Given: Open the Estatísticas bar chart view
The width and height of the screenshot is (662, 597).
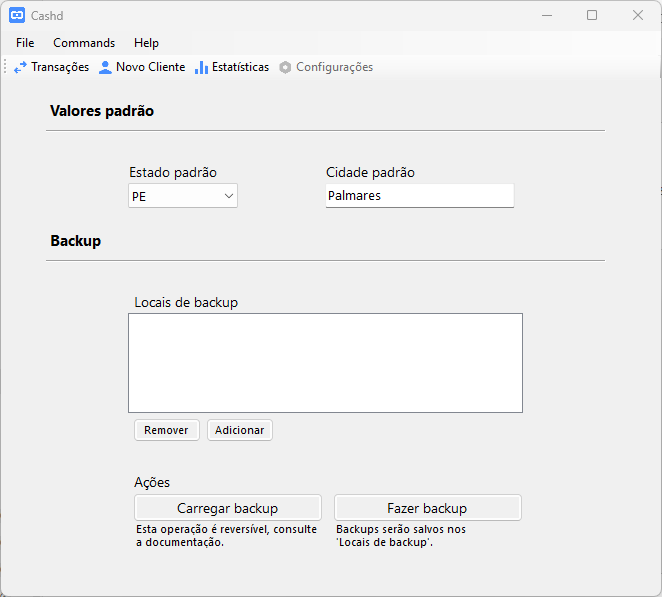Looking at the screenshot, I should [x=232, y=67].
